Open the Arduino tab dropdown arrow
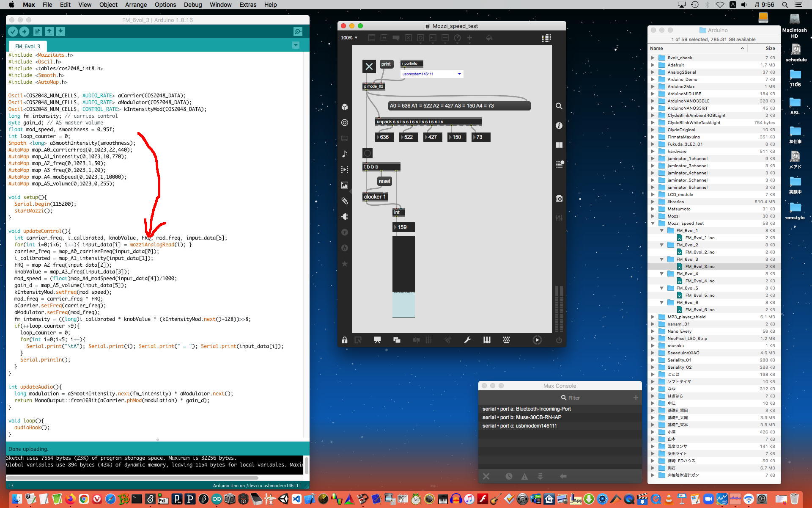Screen dimensions: 812x508 (296, 45)
